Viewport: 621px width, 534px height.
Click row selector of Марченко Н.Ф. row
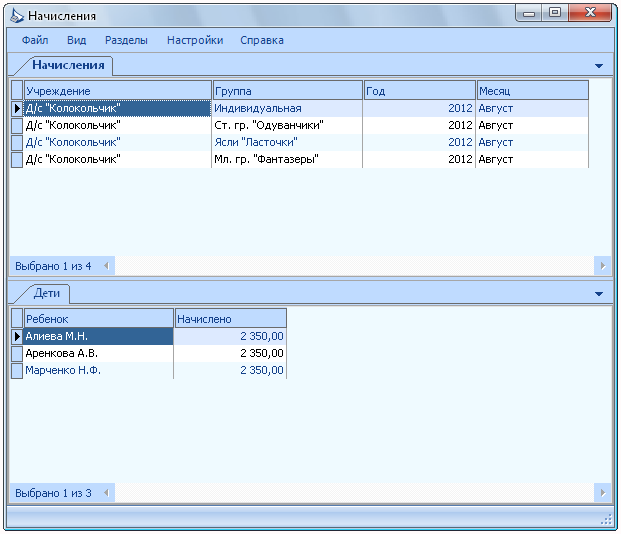tap(17, 370)
